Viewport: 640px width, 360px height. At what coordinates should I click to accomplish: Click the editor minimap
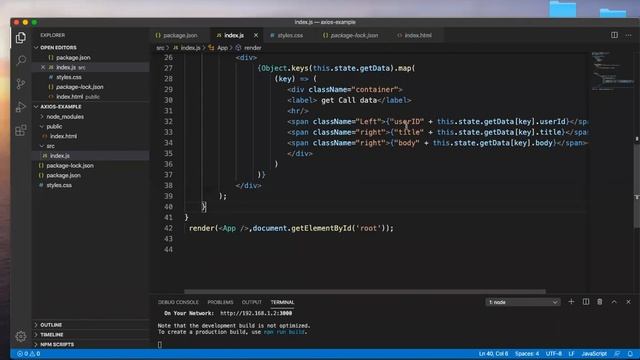point(612,71)
